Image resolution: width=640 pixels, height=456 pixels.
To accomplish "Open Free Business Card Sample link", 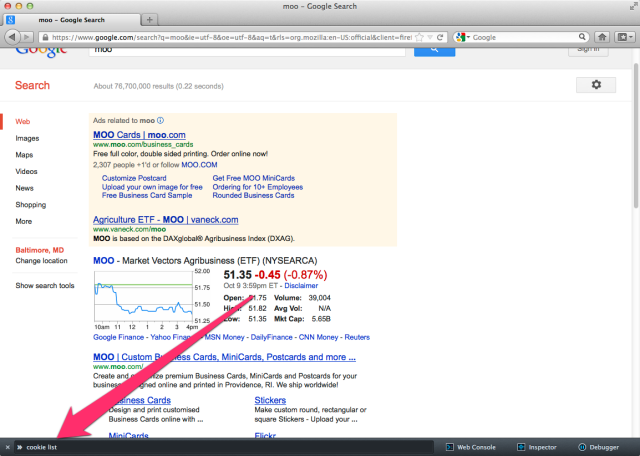I will coord(147,196).
